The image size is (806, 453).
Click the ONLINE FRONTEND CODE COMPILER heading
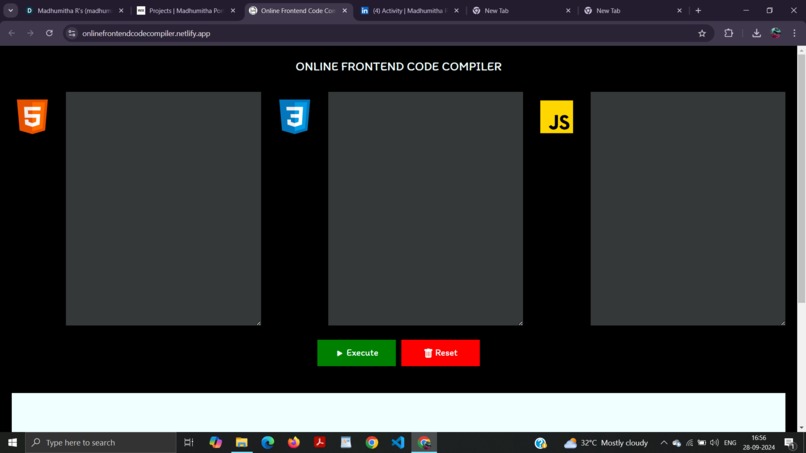click(x=398, y=66)
